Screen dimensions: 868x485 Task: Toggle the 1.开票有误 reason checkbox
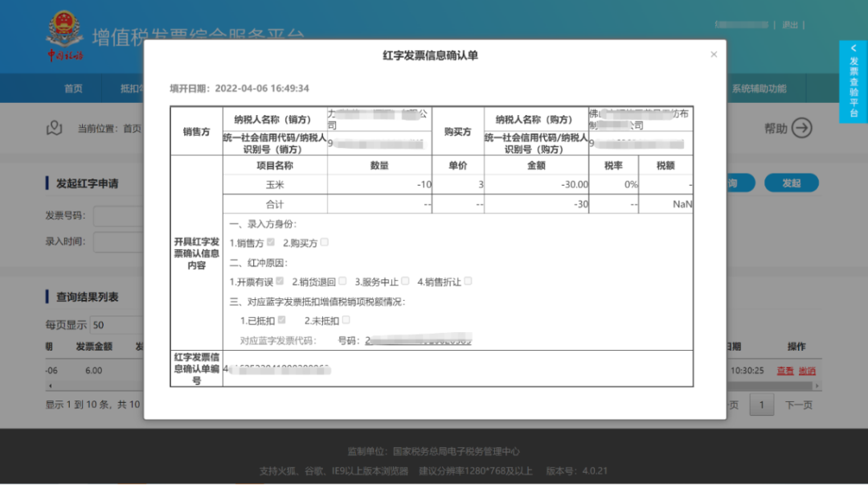280,282
